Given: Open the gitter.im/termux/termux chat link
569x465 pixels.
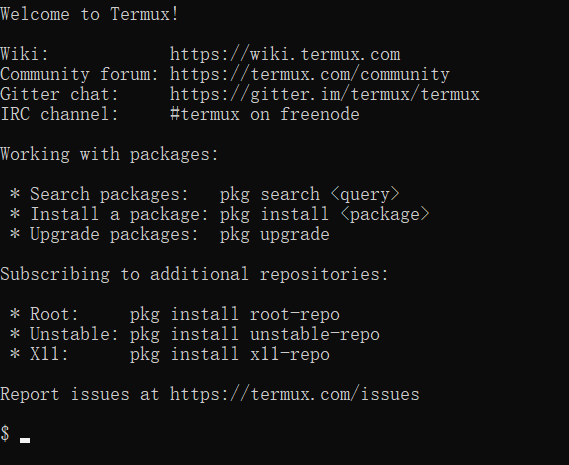Looking at the screenshot, I should tap(324, 94).
